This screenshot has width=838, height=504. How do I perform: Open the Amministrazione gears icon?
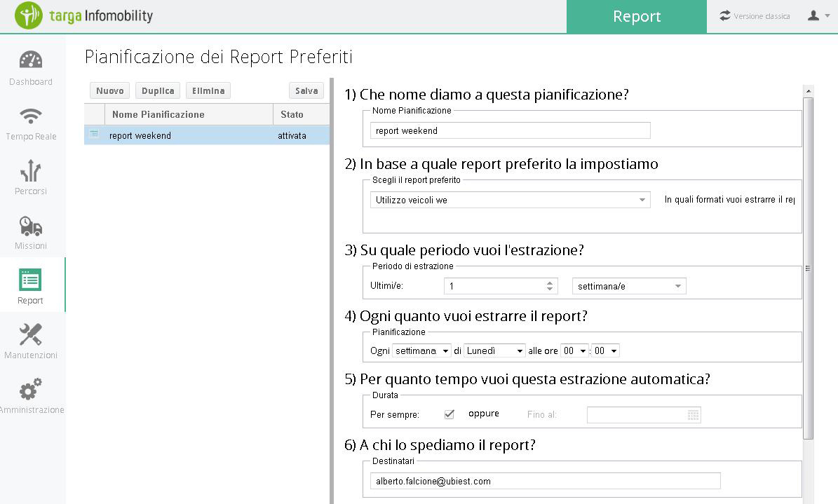pyautogui.click(x=30, y=389)
